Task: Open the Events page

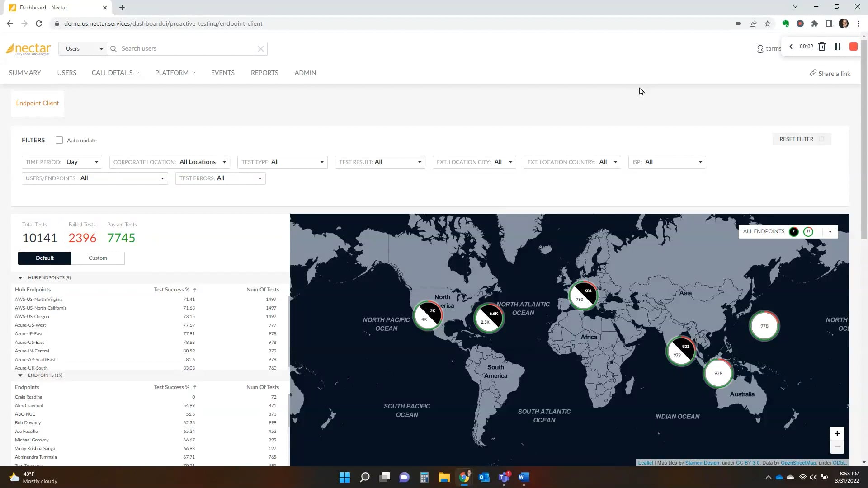Action: tap(223, 73)
